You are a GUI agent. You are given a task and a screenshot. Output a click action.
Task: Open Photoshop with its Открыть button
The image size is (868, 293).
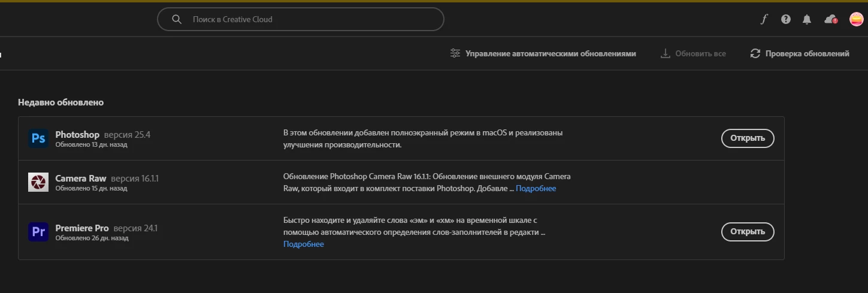tap(748, 138)
